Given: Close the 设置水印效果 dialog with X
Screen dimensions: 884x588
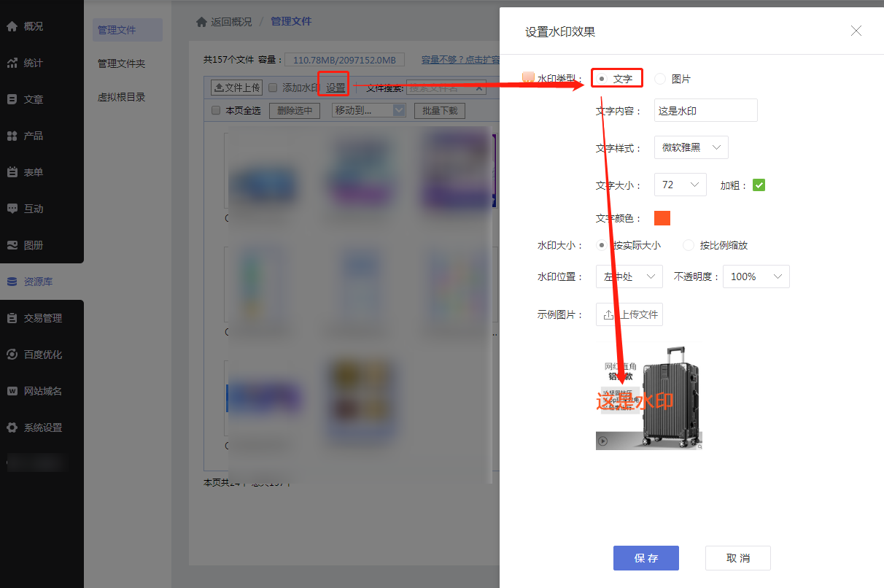Looking at the screenshot, I should (x=856, y=31).
